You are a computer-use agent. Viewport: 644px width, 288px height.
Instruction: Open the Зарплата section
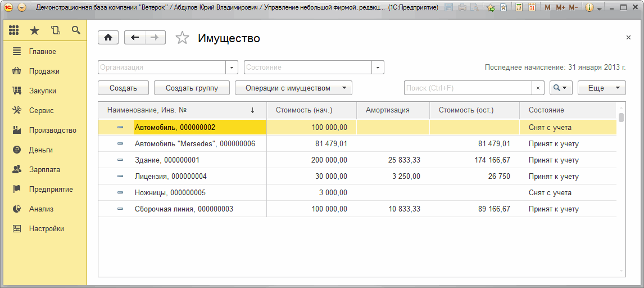coord(45,169)
